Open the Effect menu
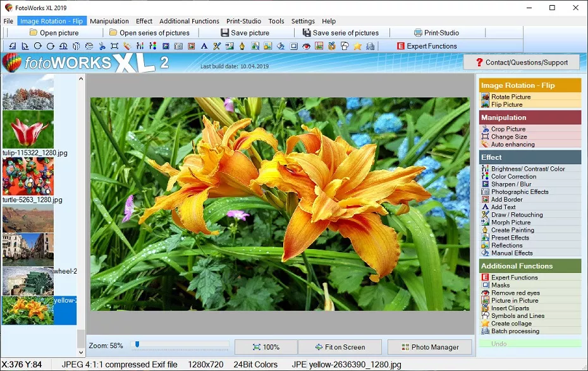 point(144,21)
